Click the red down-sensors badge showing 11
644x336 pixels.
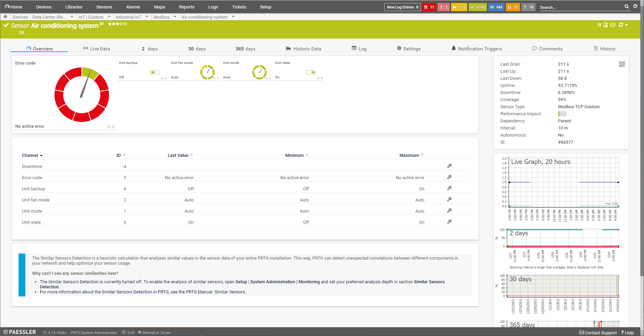click(429, 7)
